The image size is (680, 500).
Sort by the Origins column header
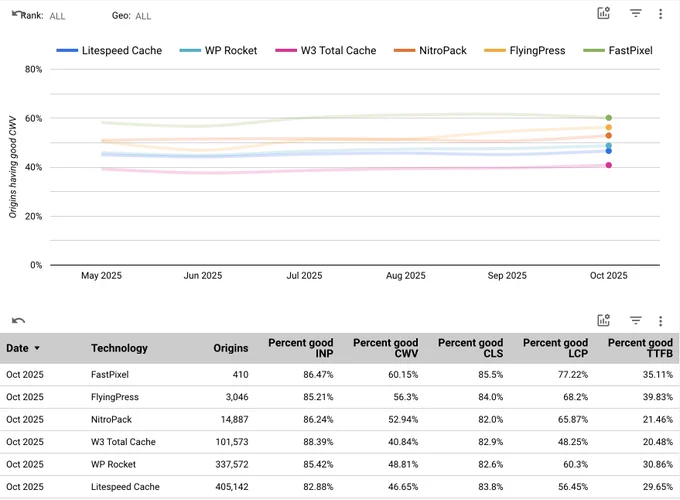(x=231, y=348)
